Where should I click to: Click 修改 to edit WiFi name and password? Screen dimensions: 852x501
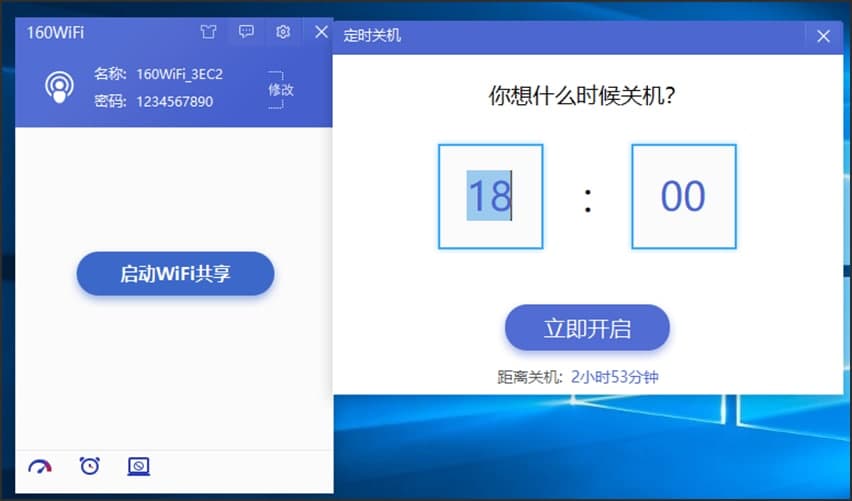pyautogui.click(x=280, y=89)
